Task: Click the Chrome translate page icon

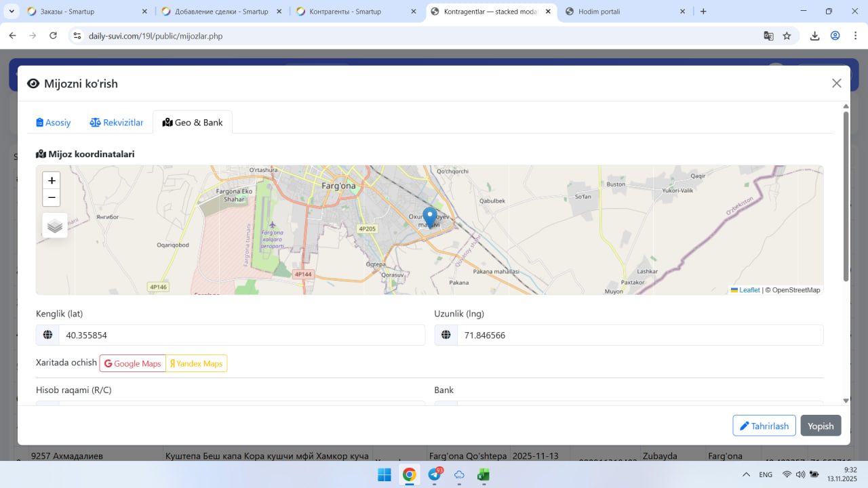Action: point(768,36)
